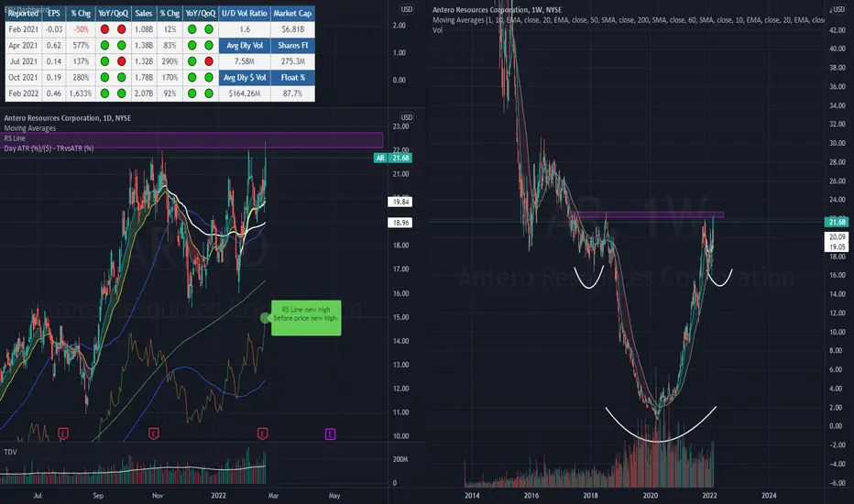Click the Jul 2021 row date cell
The height and width of the screenshot is (504, 854).
24,61
